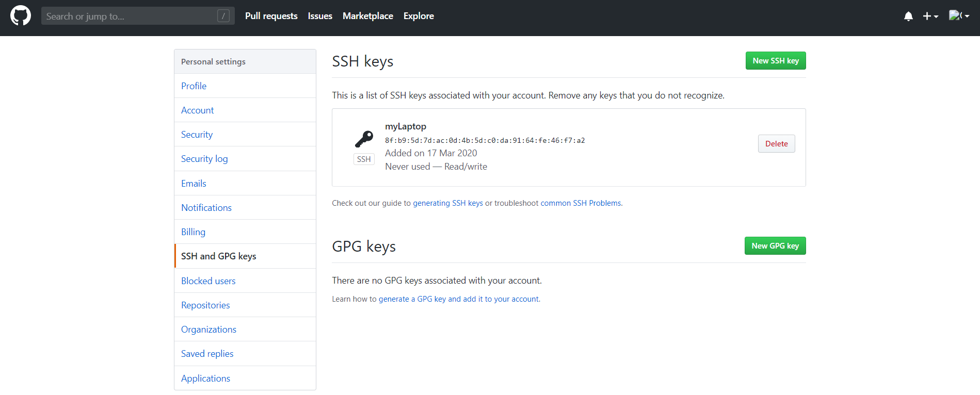Open Blocked users settings page
The image size is (980, 395).
[x=208, y=281]
